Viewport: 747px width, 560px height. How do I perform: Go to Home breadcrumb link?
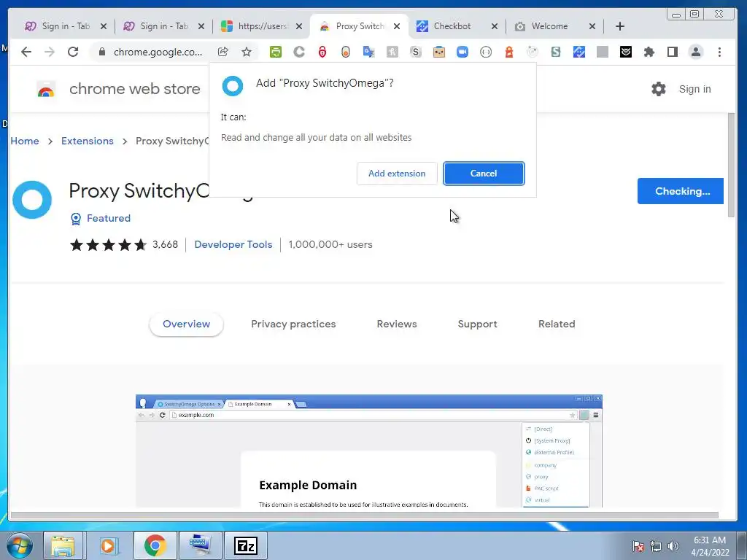click(x=25, y=141)
